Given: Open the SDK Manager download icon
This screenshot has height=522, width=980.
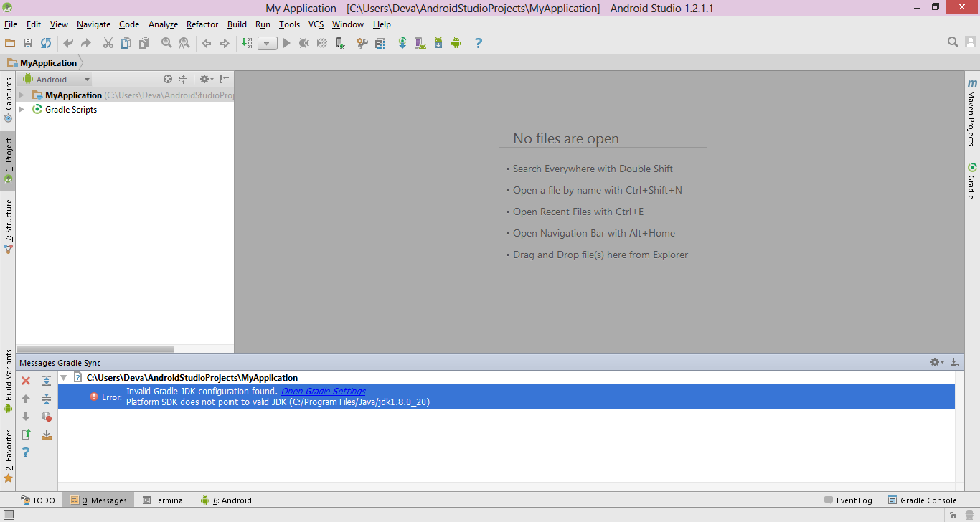Looking at the screenshot, I should pos(438,43).
